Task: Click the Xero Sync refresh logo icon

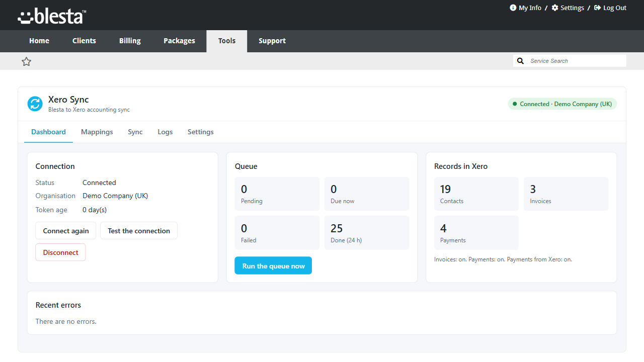Action: pyautogui.click(x=35, y=104)
